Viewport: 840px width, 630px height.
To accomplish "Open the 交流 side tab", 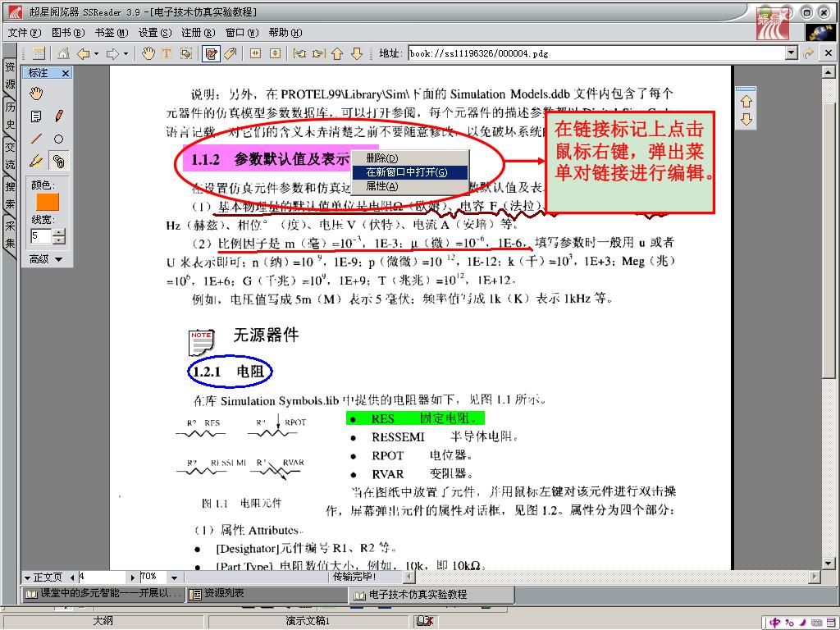I will tap(10, 155).
